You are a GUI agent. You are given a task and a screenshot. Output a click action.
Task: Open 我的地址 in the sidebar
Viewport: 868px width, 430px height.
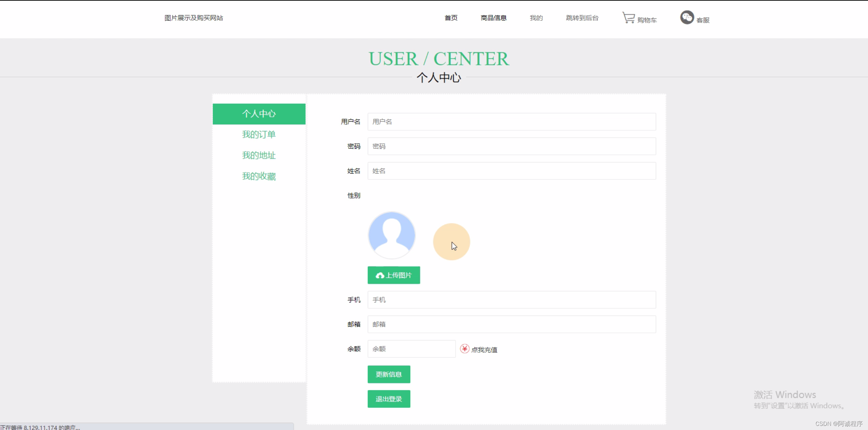(259, 155)
